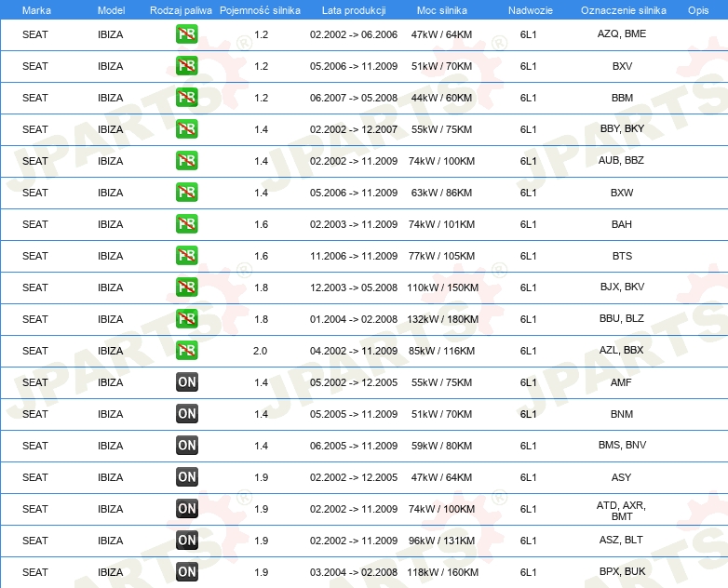This screenshot has width=728, height=588.
Task: Click power value 44kW / 60KM
Action: pos(441,98)
